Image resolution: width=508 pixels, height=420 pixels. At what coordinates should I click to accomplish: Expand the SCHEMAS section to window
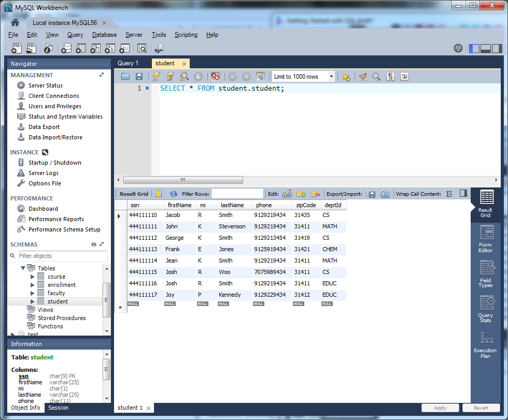click(102, 244)
